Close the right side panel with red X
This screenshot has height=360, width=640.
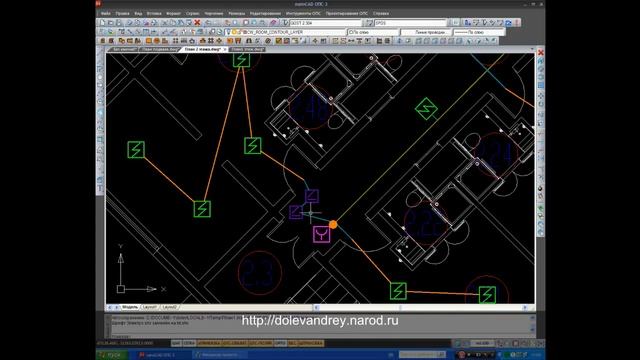[541, 52]
